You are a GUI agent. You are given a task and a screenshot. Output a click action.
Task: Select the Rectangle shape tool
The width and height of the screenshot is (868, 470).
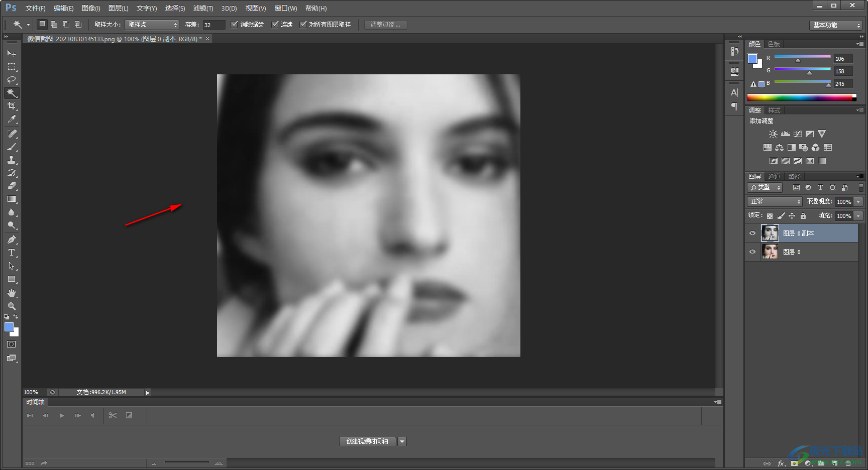(12, 279)
